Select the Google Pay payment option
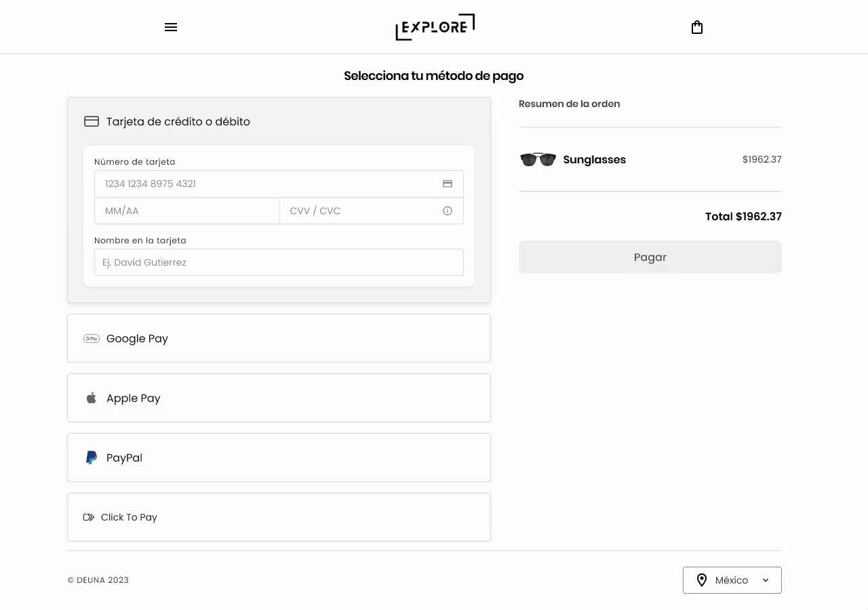This screenshot has width=868, height=610. pyautogui.click(x=279, y=338)
